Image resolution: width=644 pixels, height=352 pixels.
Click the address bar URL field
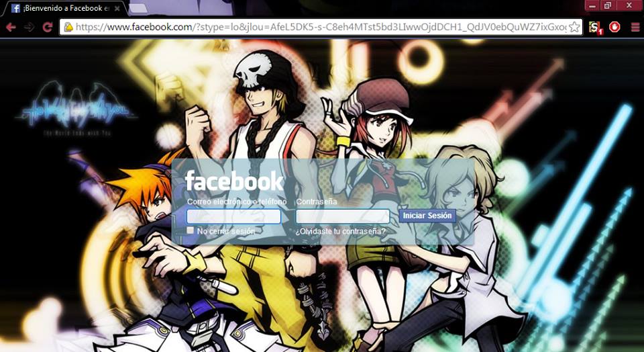pos(321,27)
